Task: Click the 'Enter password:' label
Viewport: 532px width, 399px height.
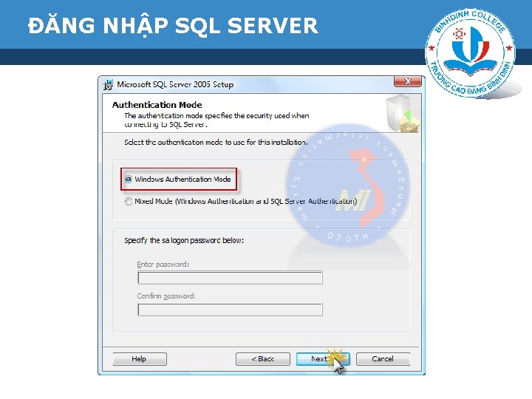Action: coord(163,265)
